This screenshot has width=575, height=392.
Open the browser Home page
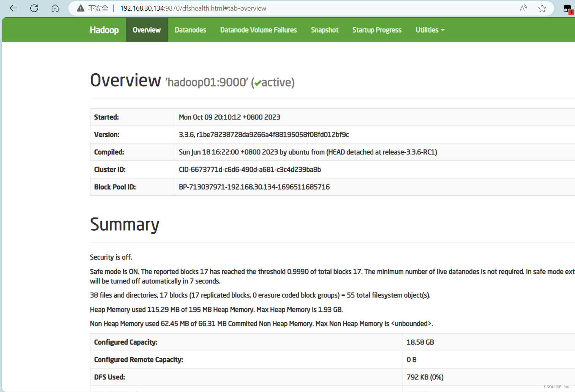[55, 8]
